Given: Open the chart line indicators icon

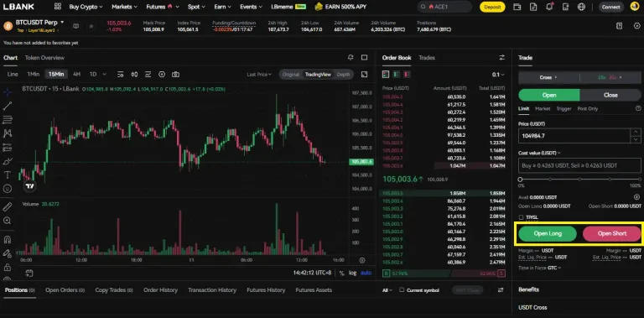Looking at the screenshot, I should point(148,75).
